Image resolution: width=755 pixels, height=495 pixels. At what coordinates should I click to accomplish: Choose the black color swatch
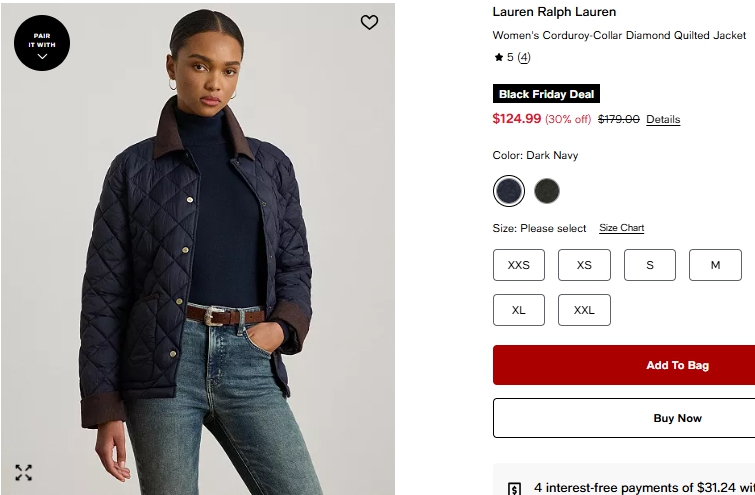coord(547,191)
